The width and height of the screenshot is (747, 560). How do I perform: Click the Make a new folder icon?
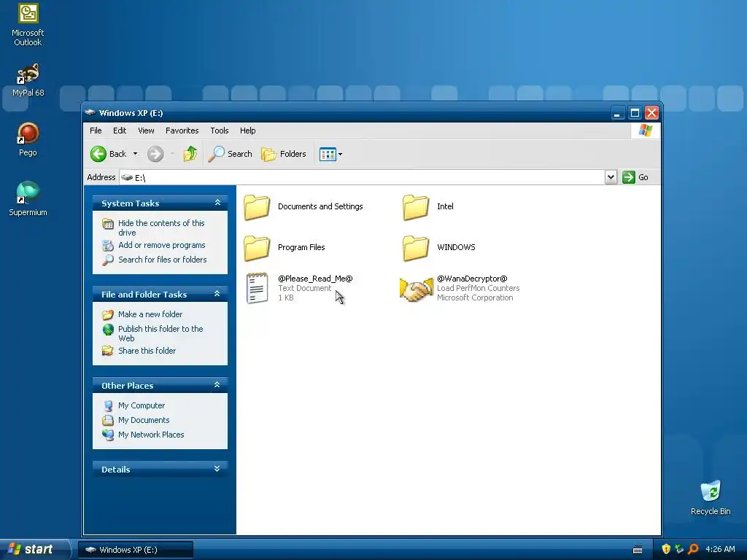[108, 315]
